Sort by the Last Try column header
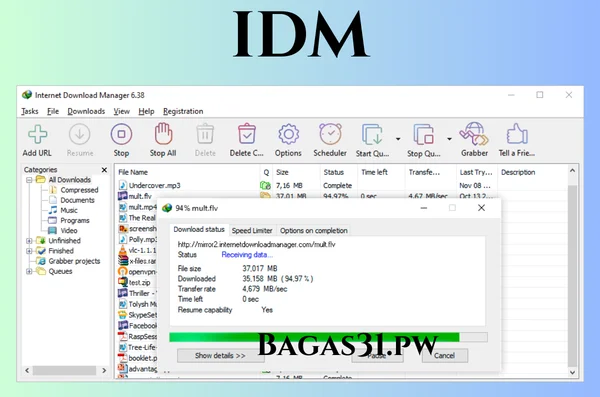 pyautogui.click(x=476, y=172)
